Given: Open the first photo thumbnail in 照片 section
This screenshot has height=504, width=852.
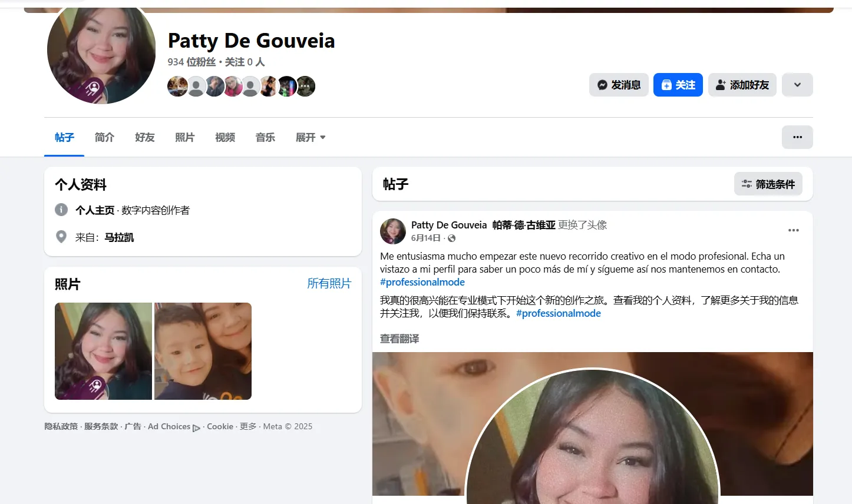Looking at the screenshot, I should [103, 351].
